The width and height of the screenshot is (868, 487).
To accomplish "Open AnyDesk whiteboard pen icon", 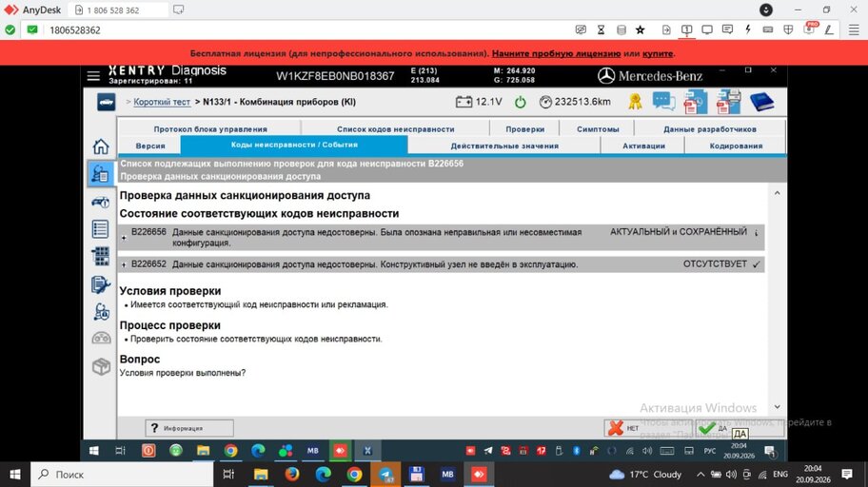I will click(x=829, y=29).
